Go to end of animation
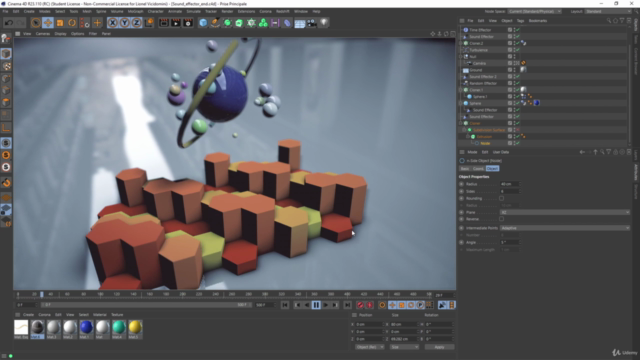This screenshot has width=640, height=360. point(347,305)
